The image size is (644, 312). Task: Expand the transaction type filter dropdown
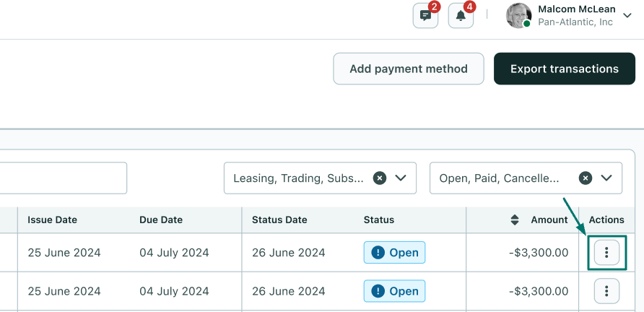point(401,178)
